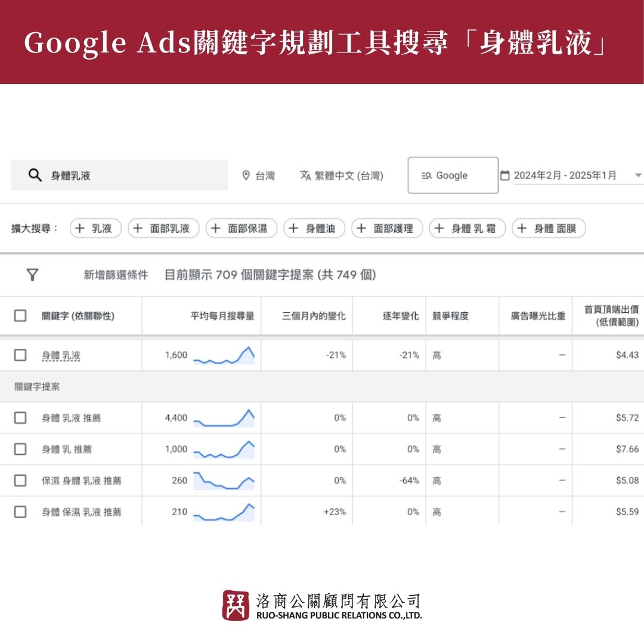This screenshot has width=644, height=644.
Task: Click the $7.66 bid value
Action: coord(627,450)
